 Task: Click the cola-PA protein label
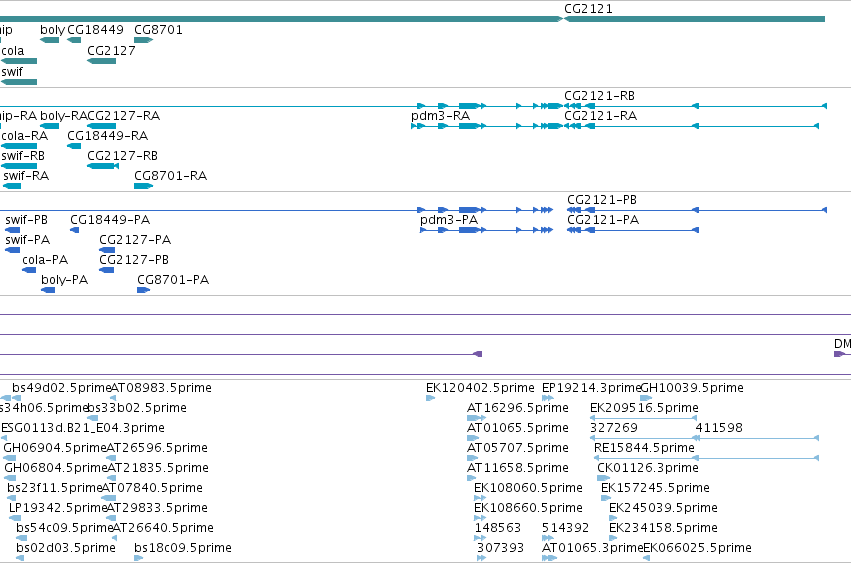tap(45, 260)
